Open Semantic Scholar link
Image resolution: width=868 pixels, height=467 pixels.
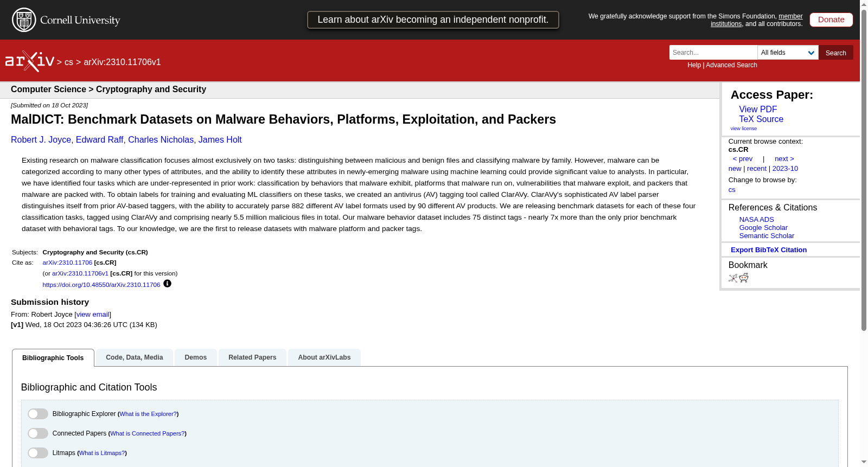pos(767,235)
